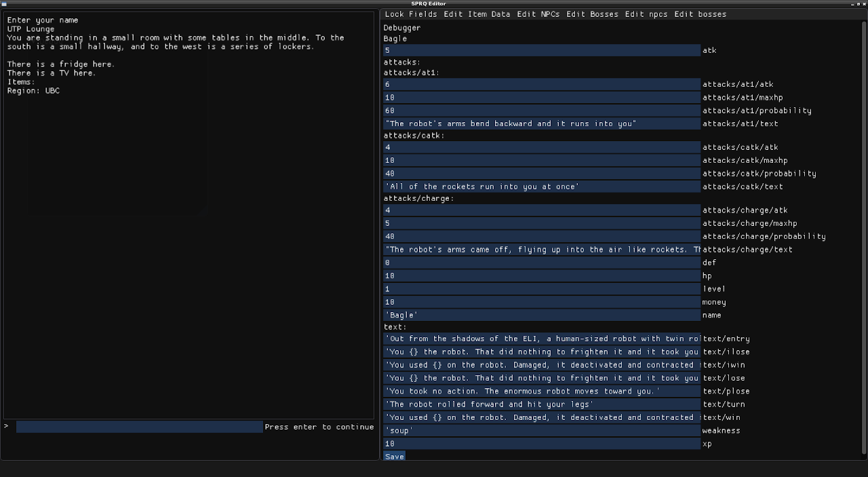Click the 'attacks:' section label
Screen dimensions: 868x477
[402, 62]
